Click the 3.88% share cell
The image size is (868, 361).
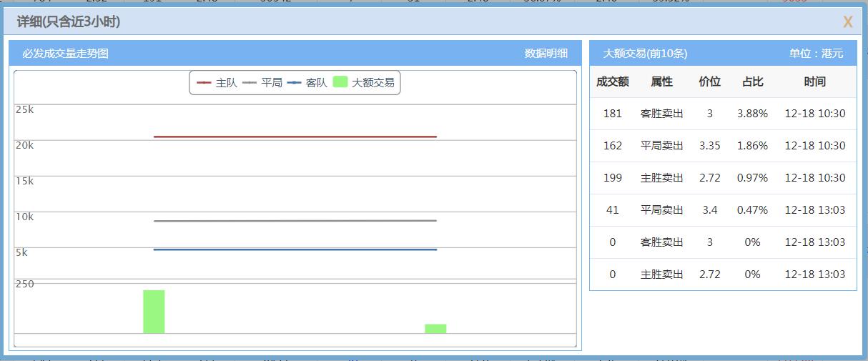tap(752, 114)
